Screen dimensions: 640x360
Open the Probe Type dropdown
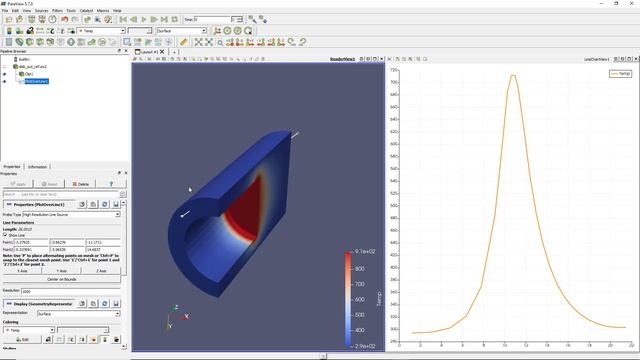[x=71, y=214]
